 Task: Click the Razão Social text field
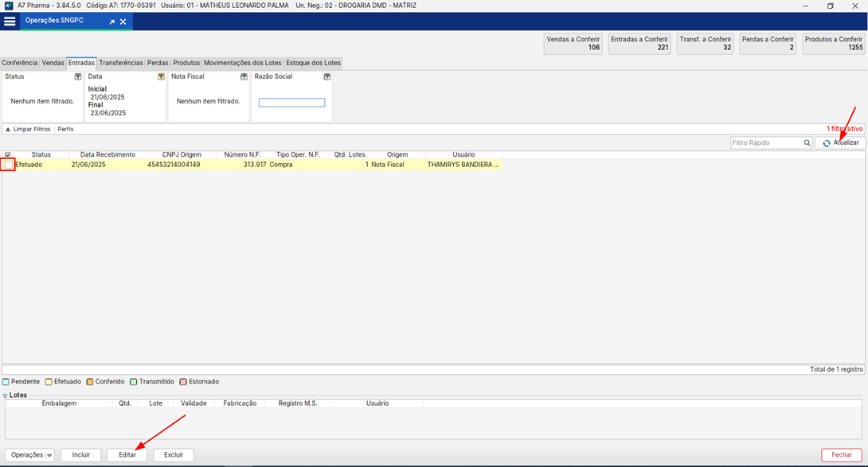click(x=291, y=103)
